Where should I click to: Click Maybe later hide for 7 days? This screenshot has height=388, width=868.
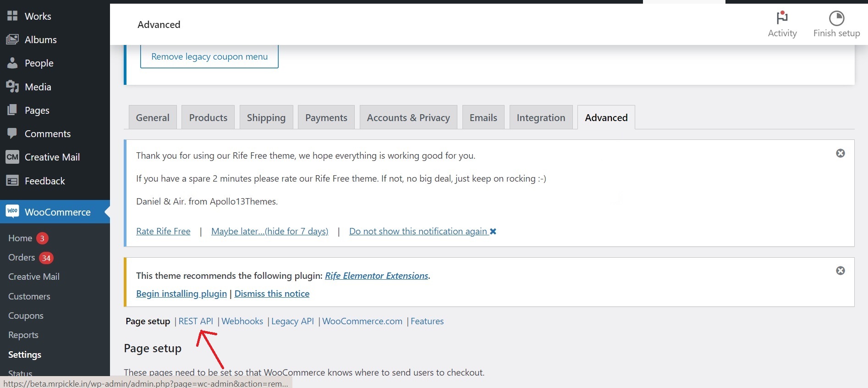point(269,231)
